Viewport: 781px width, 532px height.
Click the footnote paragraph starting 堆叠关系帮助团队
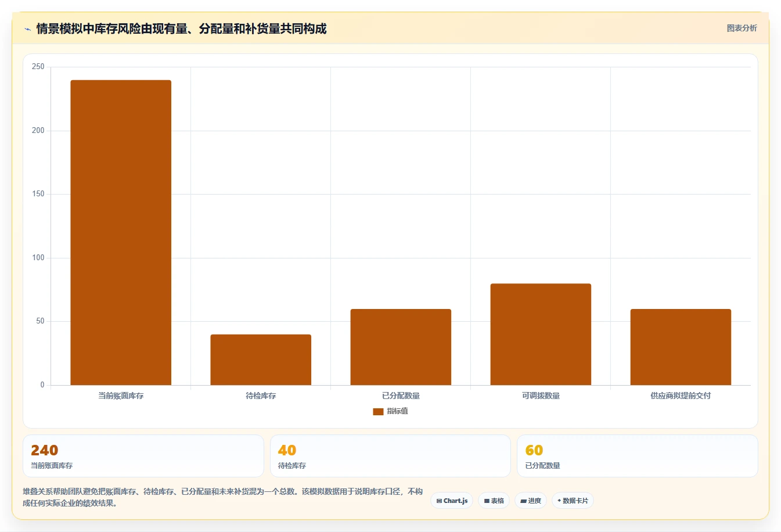pos(223,497)
